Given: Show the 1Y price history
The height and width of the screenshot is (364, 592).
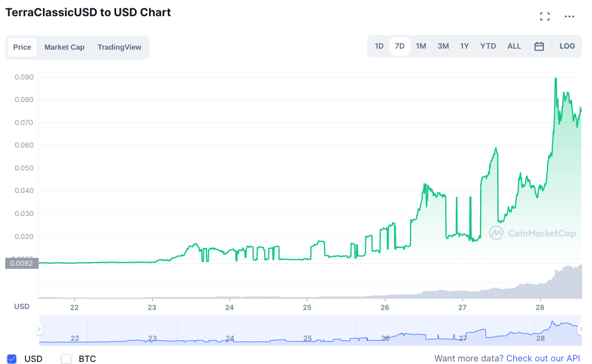Looking at the screenshot, I should [464, 46].
